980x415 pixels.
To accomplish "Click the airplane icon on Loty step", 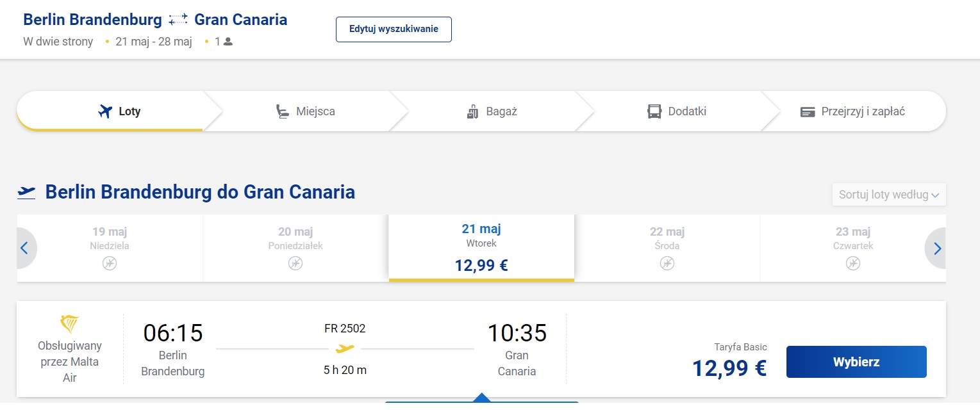I will tap(105, 111).
